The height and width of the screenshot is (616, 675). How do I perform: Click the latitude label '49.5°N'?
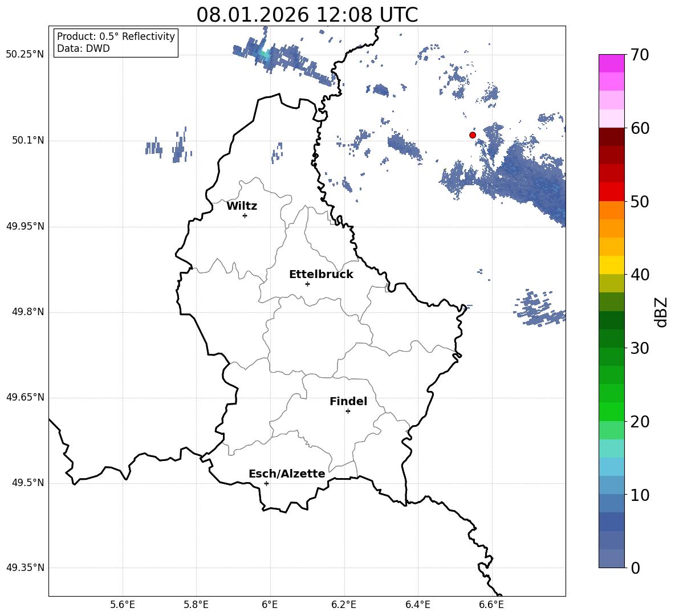(x=28, y=483)
